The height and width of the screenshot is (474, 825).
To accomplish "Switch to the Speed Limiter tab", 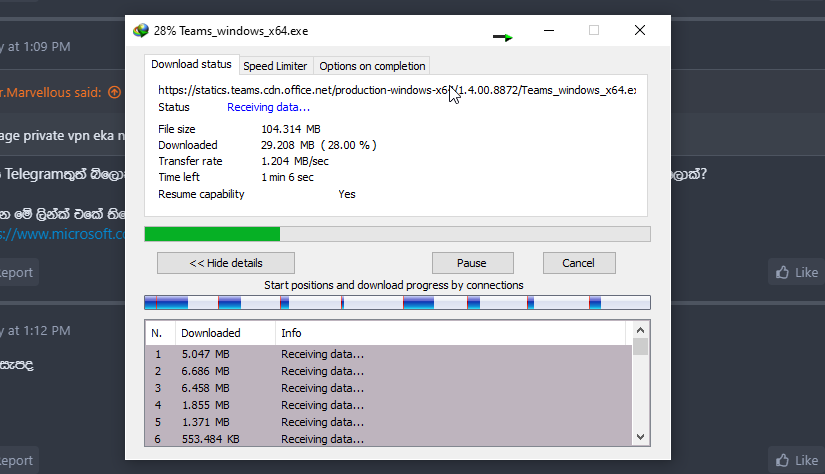I will (275, 66).
